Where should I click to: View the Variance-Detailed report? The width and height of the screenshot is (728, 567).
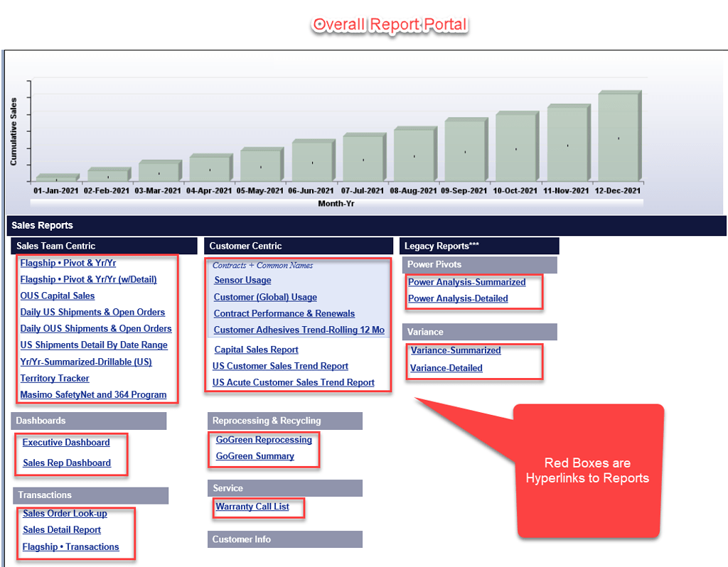(x=445, y=368)
